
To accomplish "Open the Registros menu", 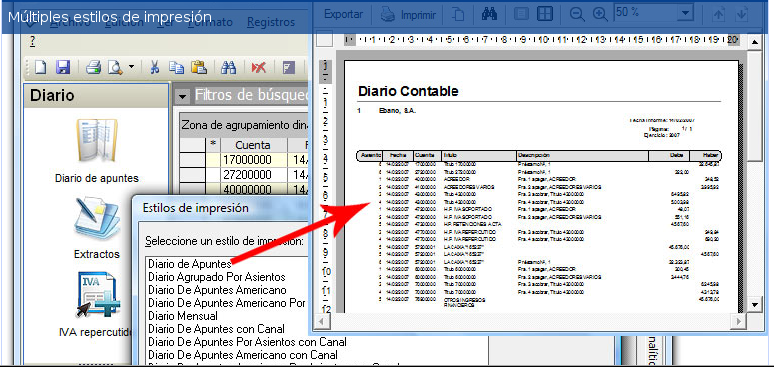I will (271, 22).
